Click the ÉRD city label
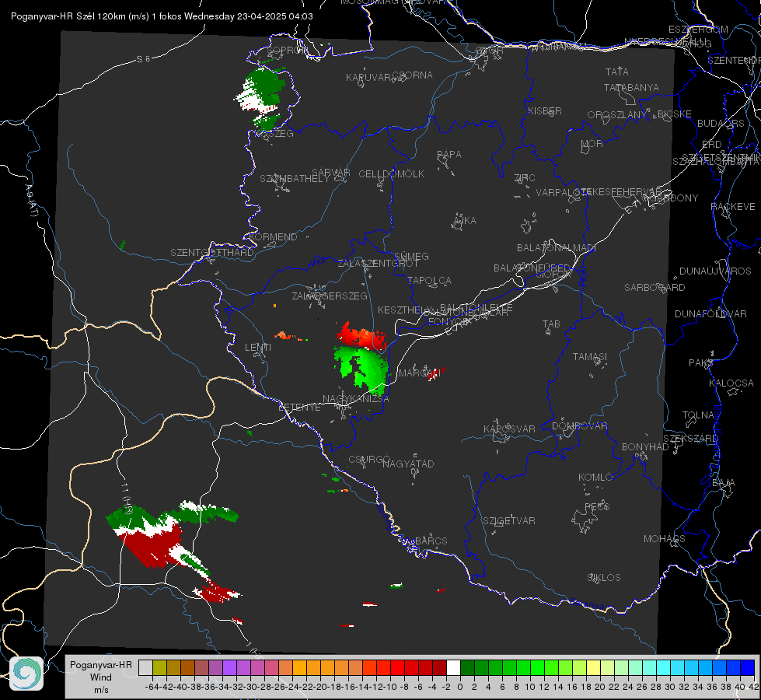 tap(712, 145)
